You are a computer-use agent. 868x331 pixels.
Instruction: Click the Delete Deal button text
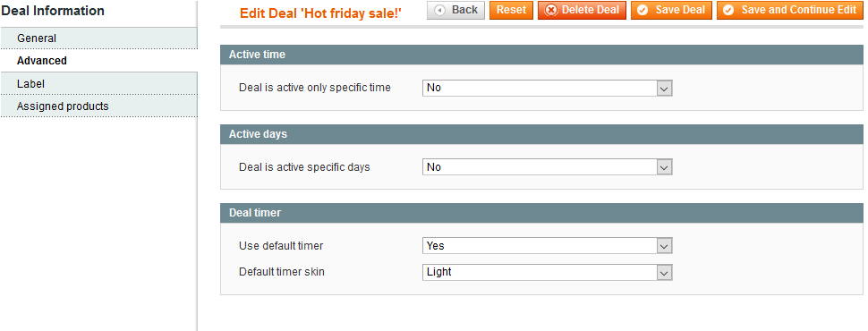coord(591,10)
